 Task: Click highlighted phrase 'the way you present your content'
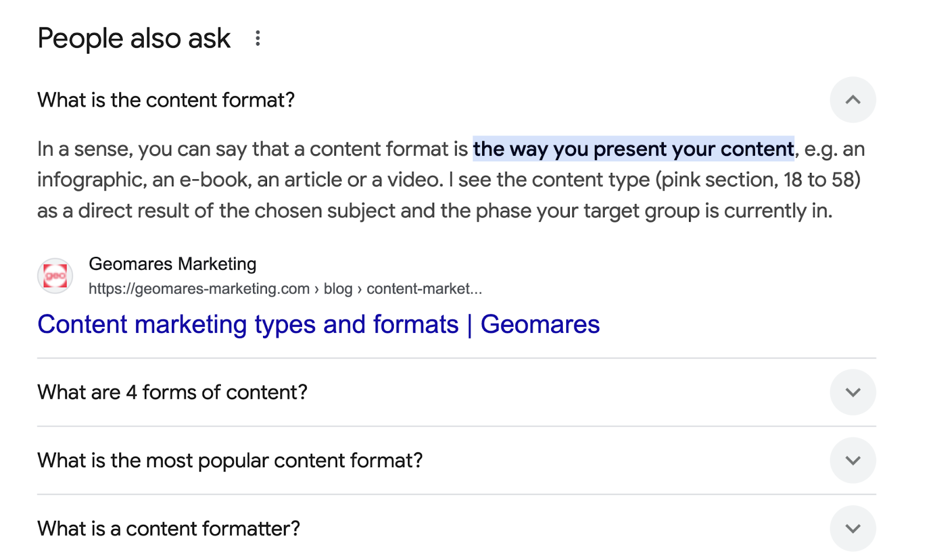click(633, 149)
